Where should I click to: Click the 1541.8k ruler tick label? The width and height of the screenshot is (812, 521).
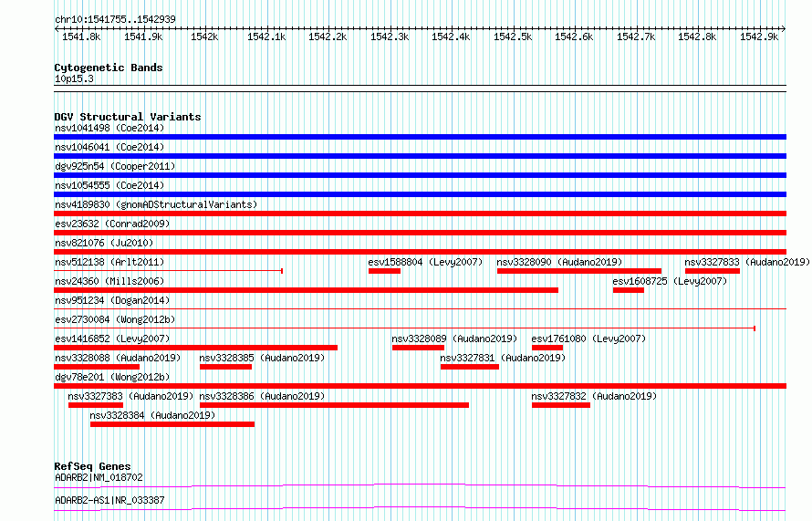click(x=81, y=36)
